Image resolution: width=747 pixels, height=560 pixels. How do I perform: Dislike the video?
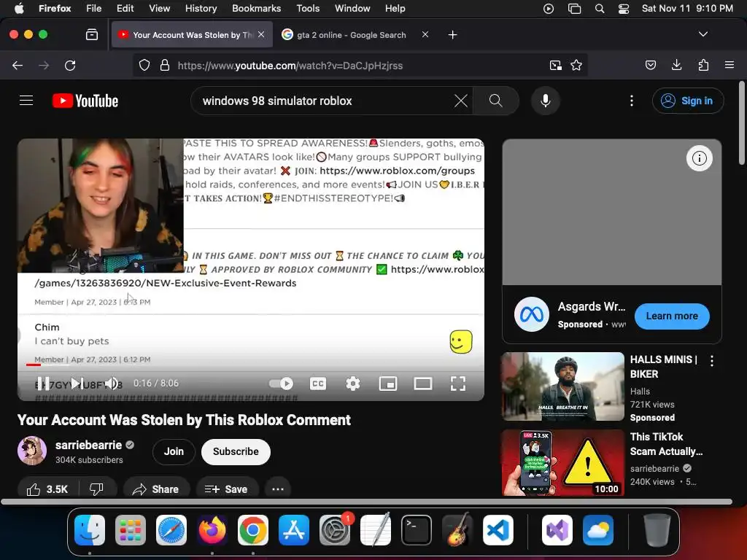point(97,489)
